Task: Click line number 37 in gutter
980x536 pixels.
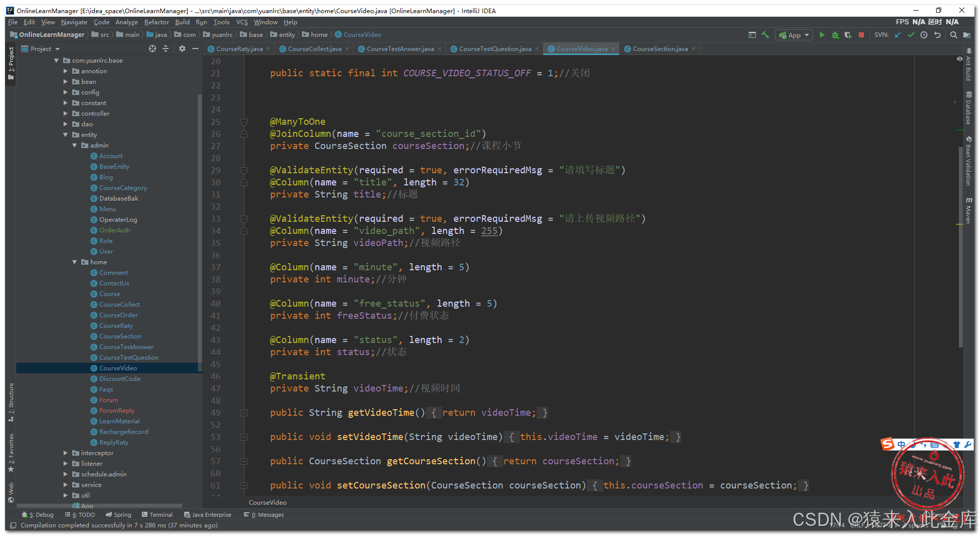Action: coord(216,267)
